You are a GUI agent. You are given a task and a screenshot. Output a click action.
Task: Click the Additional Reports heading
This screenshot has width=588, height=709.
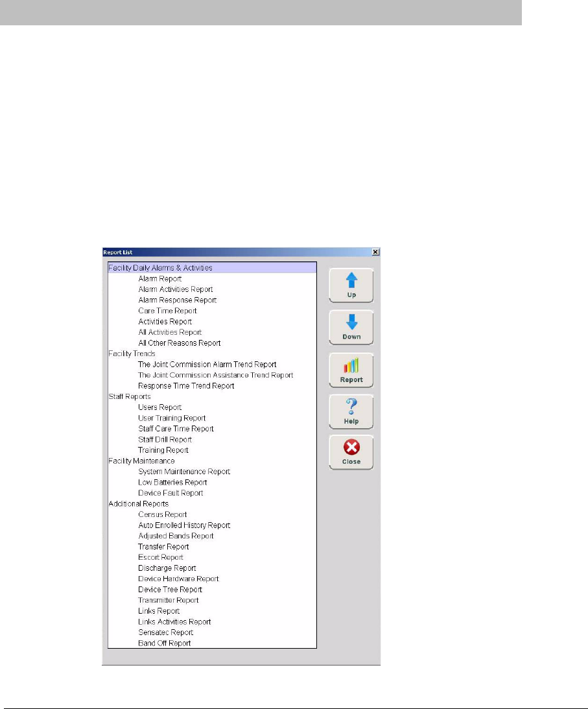[x=139, y=504]
